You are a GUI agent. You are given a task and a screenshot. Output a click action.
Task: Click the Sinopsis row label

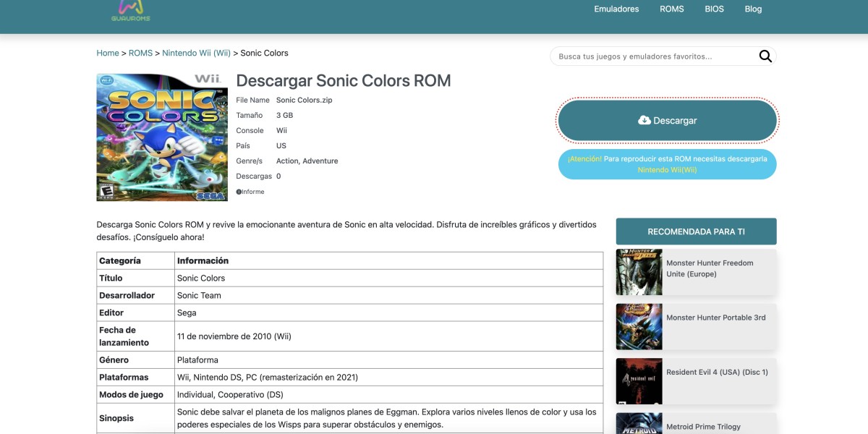(116, 418)
